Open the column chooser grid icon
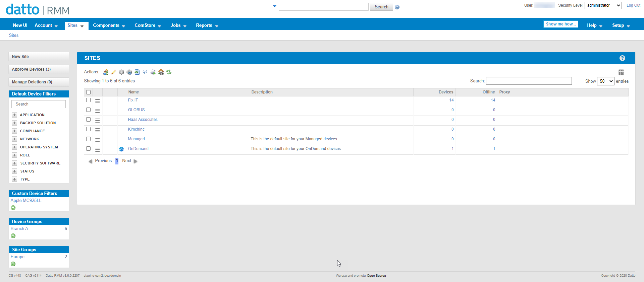Image resolution: width=644 pixels, height=282 pixels. tap(621, 72)
